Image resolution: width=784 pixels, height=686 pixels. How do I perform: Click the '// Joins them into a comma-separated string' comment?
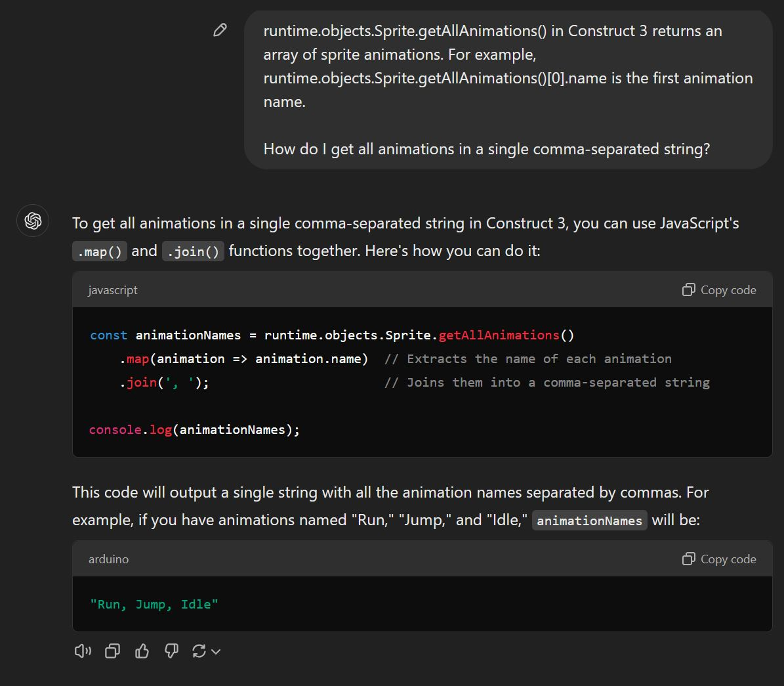click(x=547, y=383)
